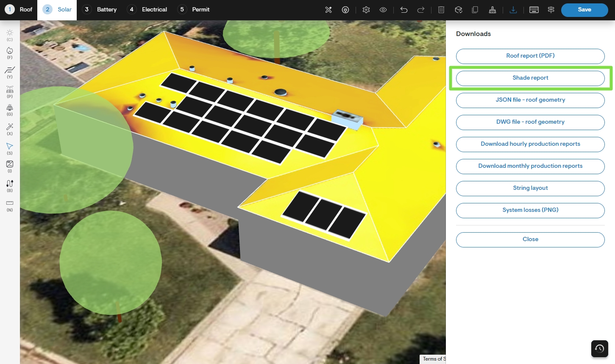Click the blue Save button

(584, 10)
